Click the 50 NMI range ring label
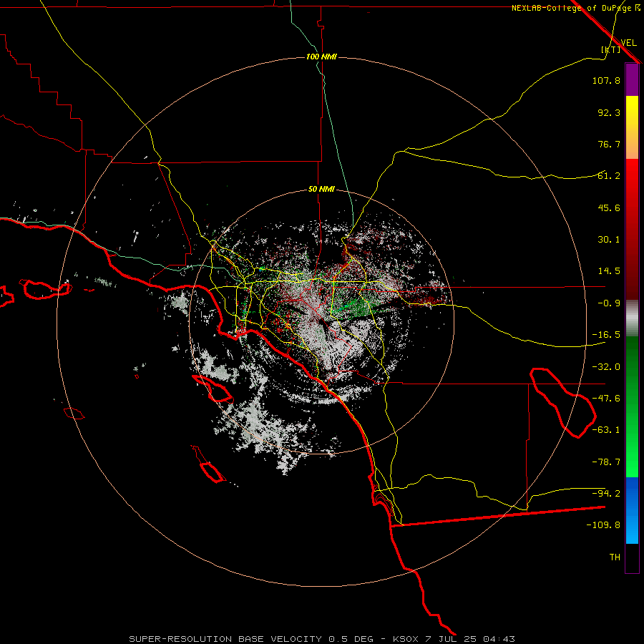Image resolution: width=644 pixels, height=644 pixels. pos(321,190)
